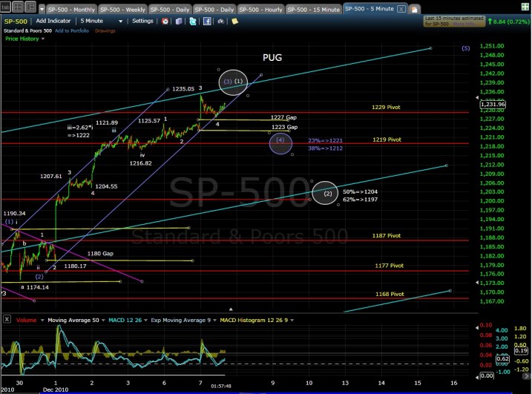
Task: Click the 1229 Pivot label
Action: 386,107
